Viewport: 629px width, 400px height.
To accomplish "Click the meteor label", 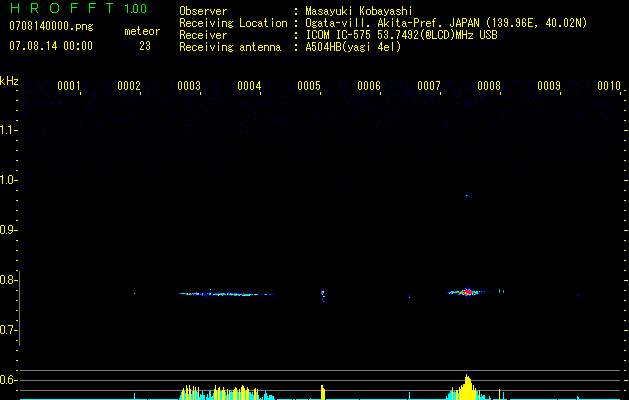I will click(142, 31).
